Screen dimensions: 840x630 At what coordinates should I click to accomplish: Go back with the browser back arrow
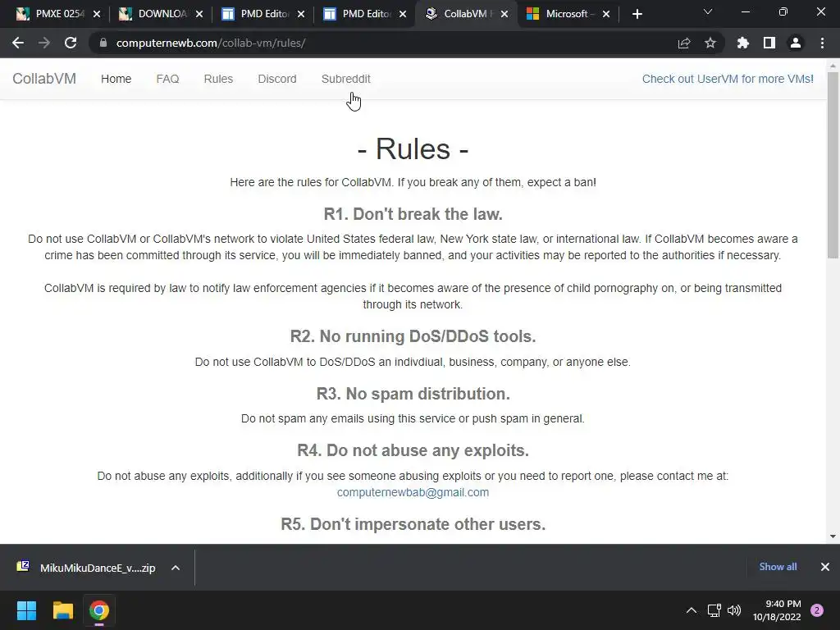18,43
